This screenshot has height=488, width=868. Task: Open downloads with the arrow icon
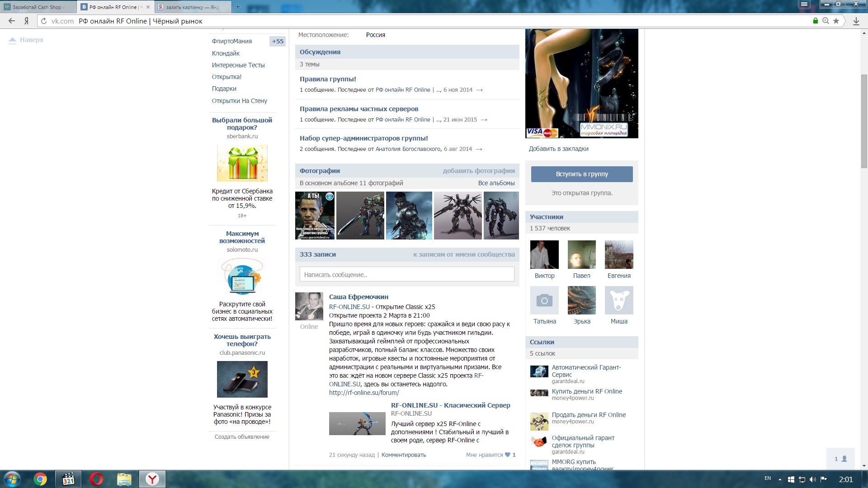856,21
